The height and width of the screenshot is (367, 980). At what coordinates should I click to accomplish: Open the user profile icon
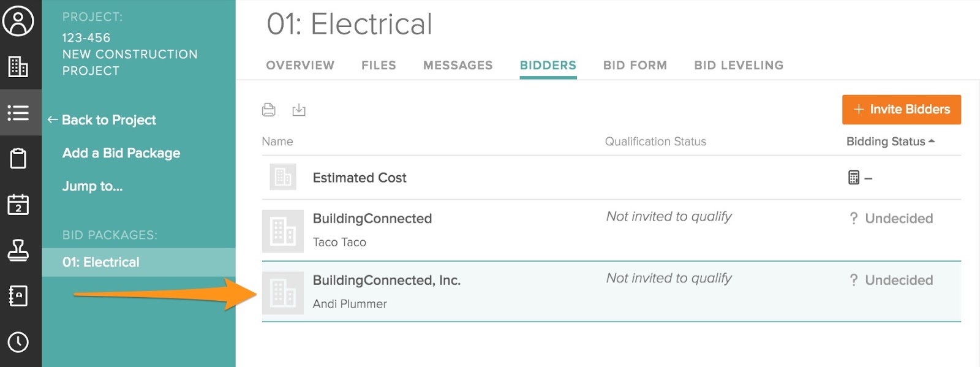[18, 21]
